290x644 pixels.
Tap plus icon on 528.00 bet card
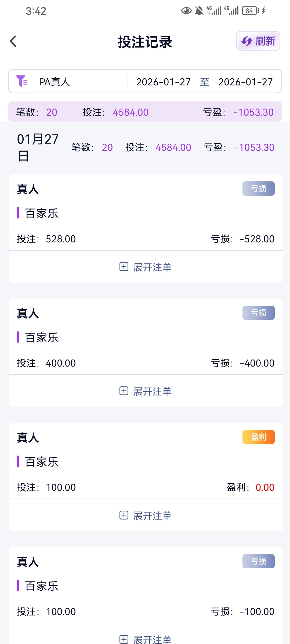pyautogui.click(x=124, y=267)
